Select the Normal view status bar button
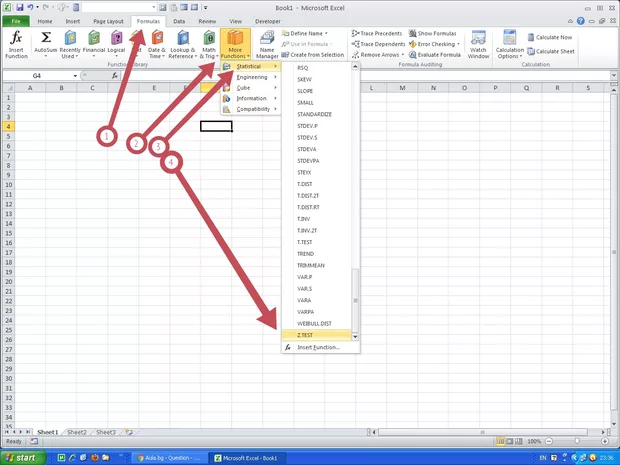 [x=501, y=441]
